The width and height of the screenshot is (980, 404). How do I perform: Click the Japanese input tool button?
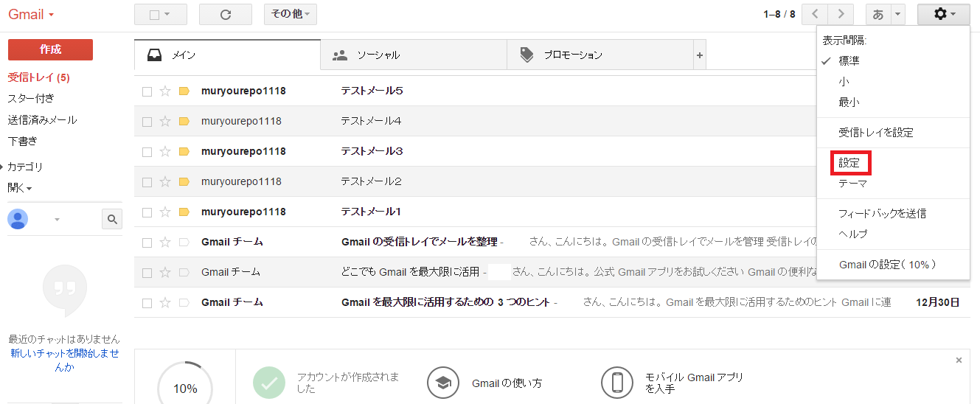point(878,14)
